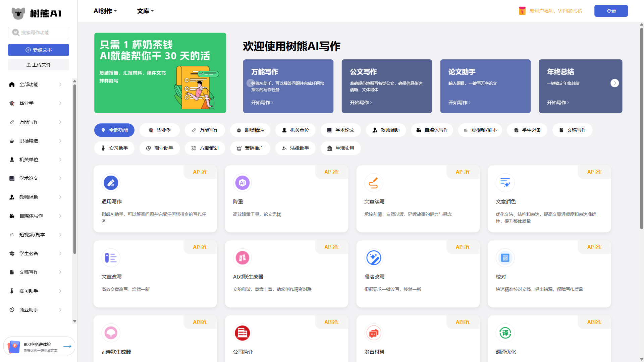Viewport: 644px width, 362px height.
Task: Expand 学术论文 sidebar chevron
Action: point(60,178)
